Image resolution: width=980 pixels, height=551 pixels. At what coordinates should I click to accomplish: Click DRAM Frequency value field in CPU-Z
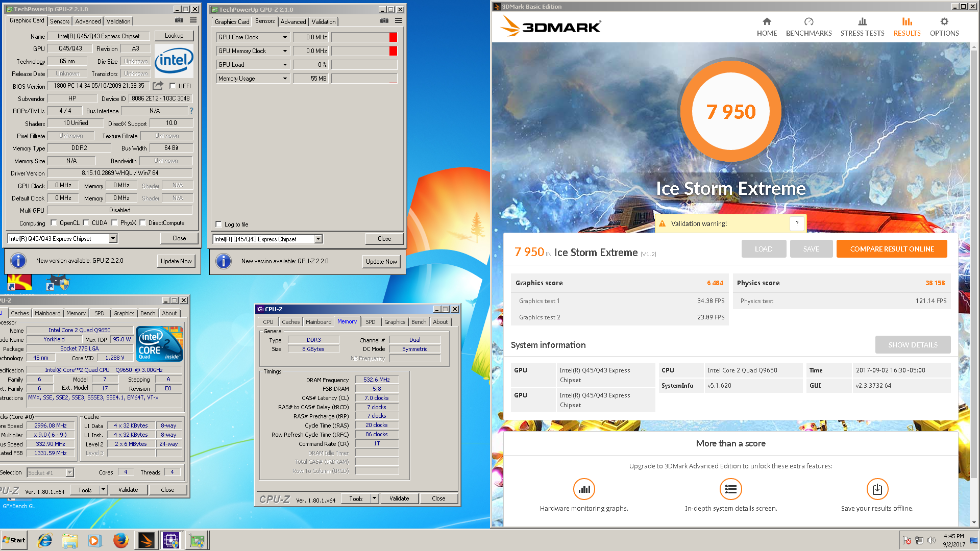377,380
